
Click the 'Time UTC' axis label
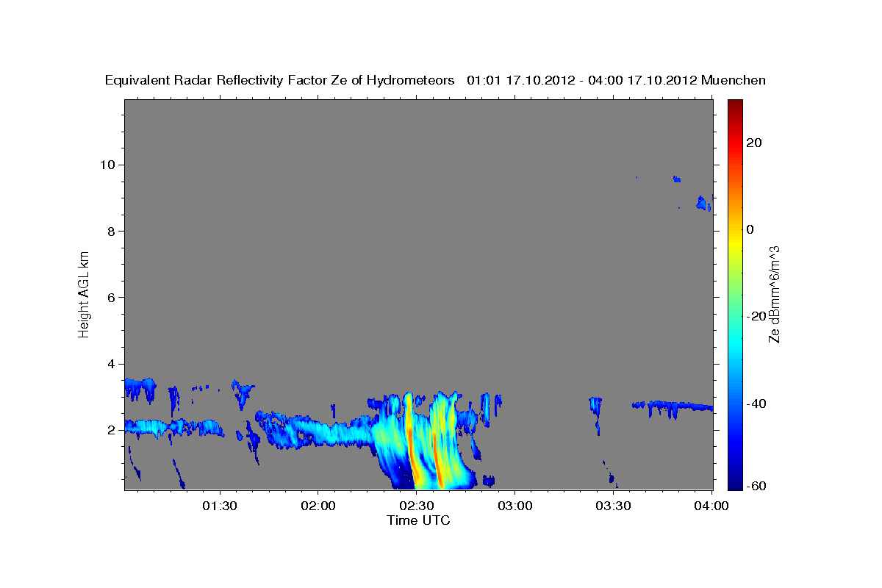pos(418,520)
